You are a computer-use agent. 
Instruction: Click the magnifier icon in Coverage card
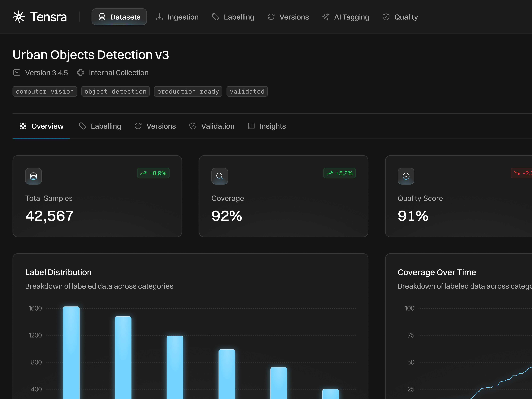(x=220, y=176)
